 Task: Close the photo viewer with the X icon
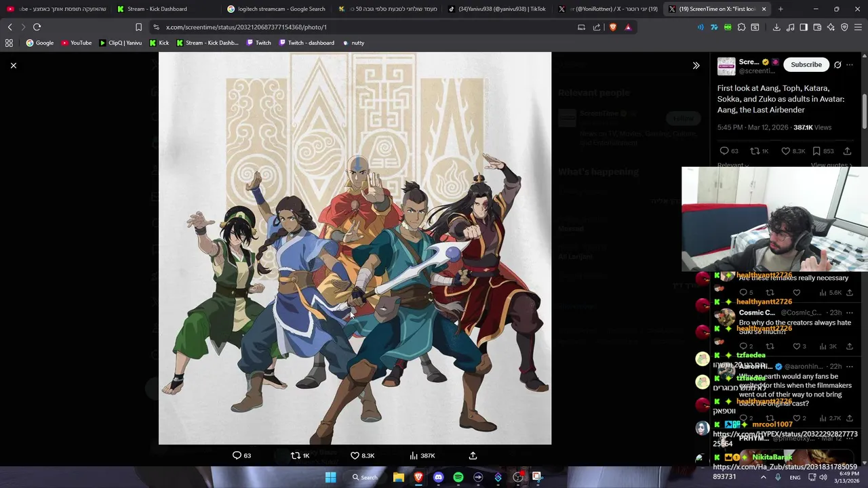pyautogui.click(x=14, y=65)
